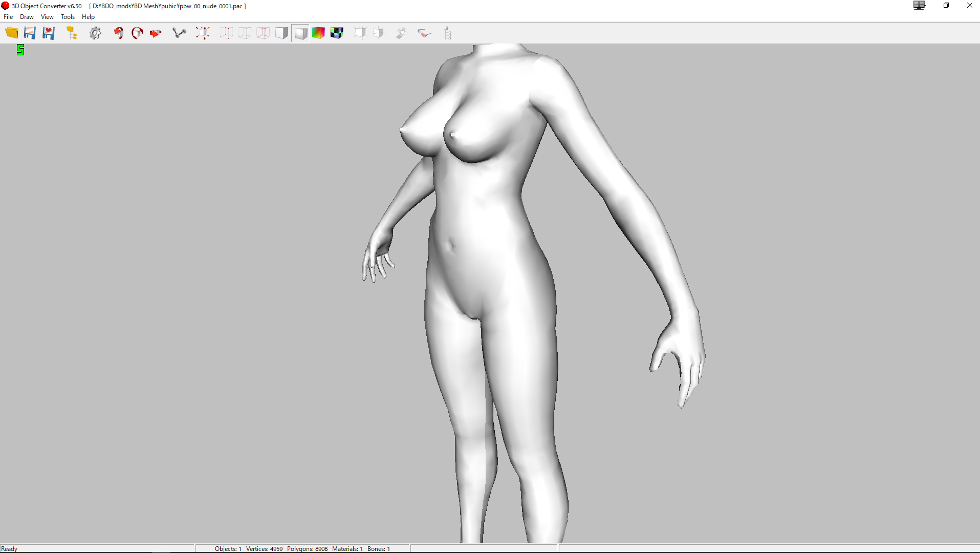Click the cube-with-axis pivot icon
The image size is (980, 553).
pyautogui.click(x=379, y=33)
